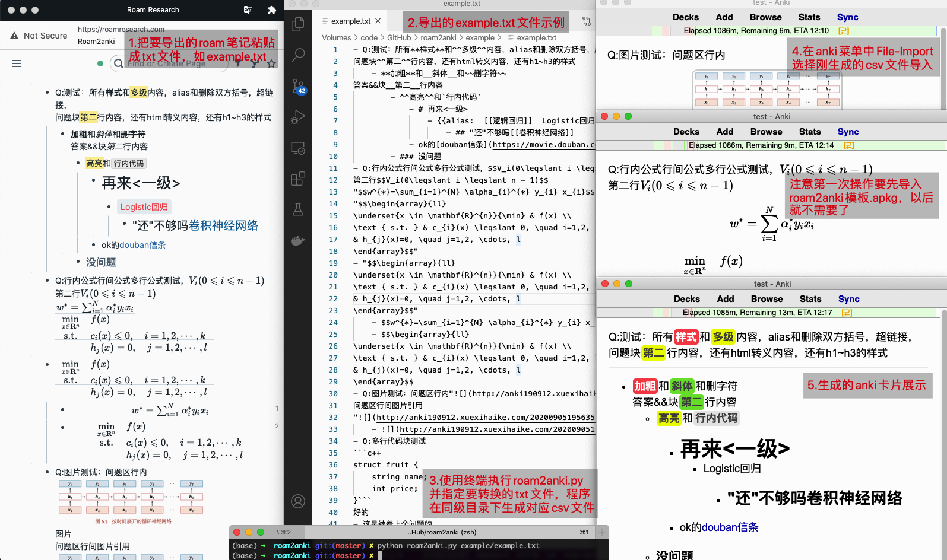Expand the Volumes breadcrumb
Image resolution: width=947 pixels, height=560 pixels.
337,37
